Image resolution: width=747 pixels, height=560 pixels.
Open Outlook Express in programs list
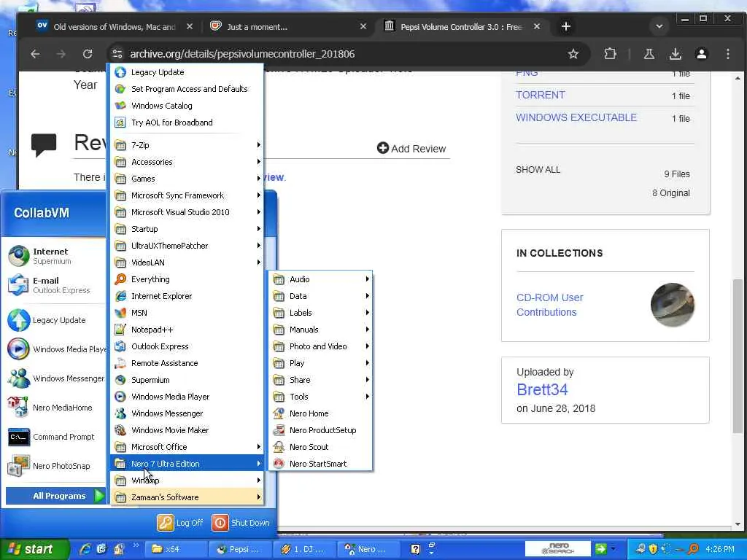coord(187,346)
